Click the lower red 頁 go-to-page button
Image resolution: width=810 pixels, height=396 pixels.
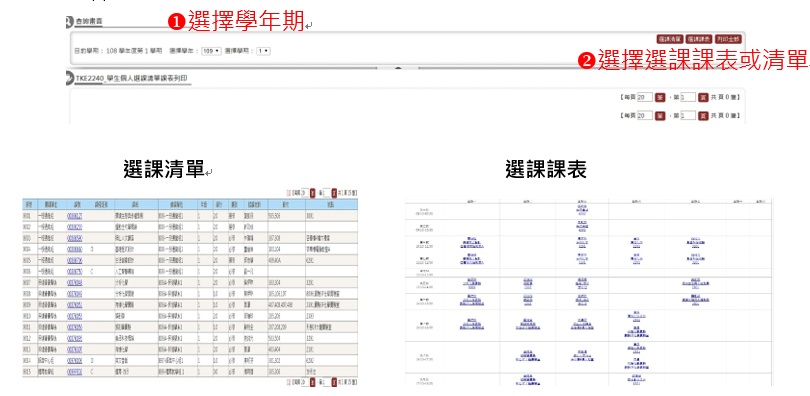tap(703, 116)
